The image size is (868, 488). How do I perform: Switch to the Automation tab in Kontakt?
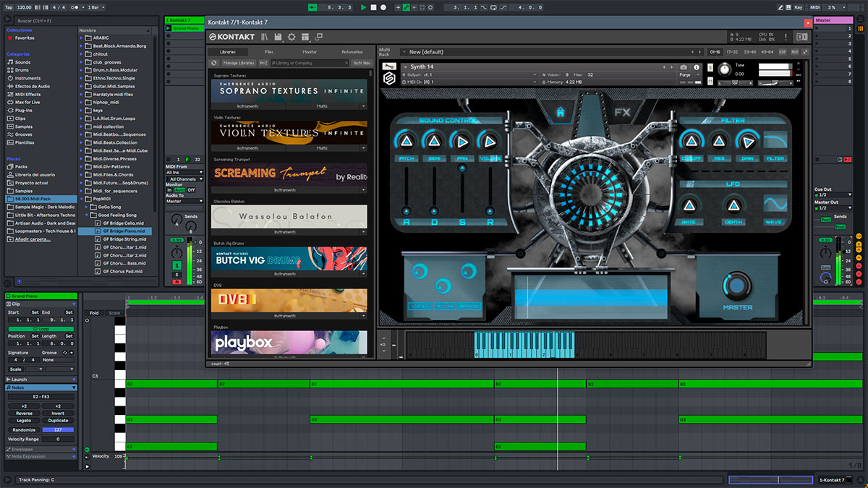click(x=352, y=52)
